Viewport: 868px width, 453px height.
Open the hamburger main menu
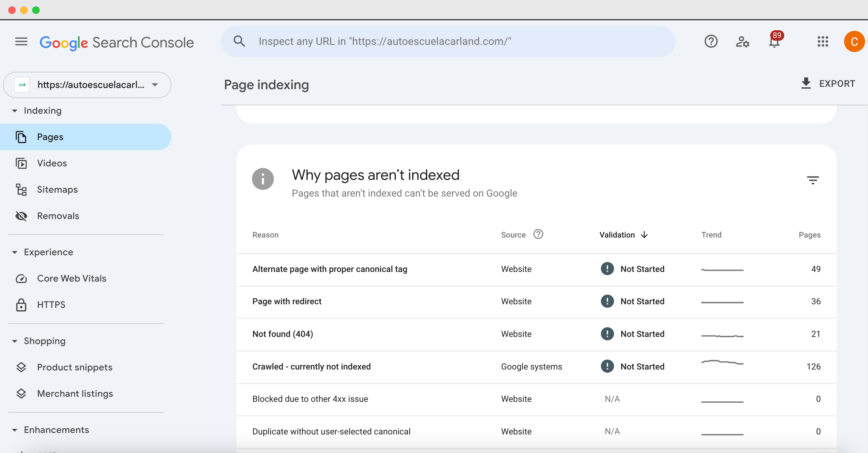[x=21, y=42]
